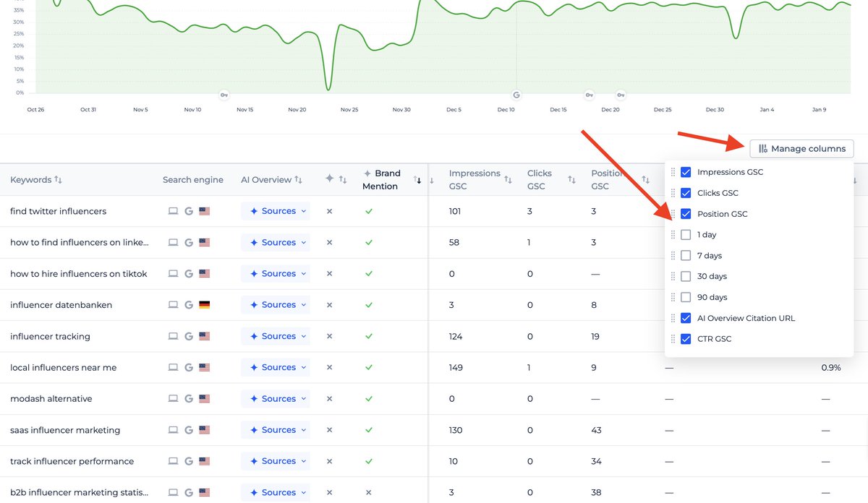This screenshot has width=868, height=503.
Task: Expand Sources for find twitter influencers
Action: click(276, 211)
